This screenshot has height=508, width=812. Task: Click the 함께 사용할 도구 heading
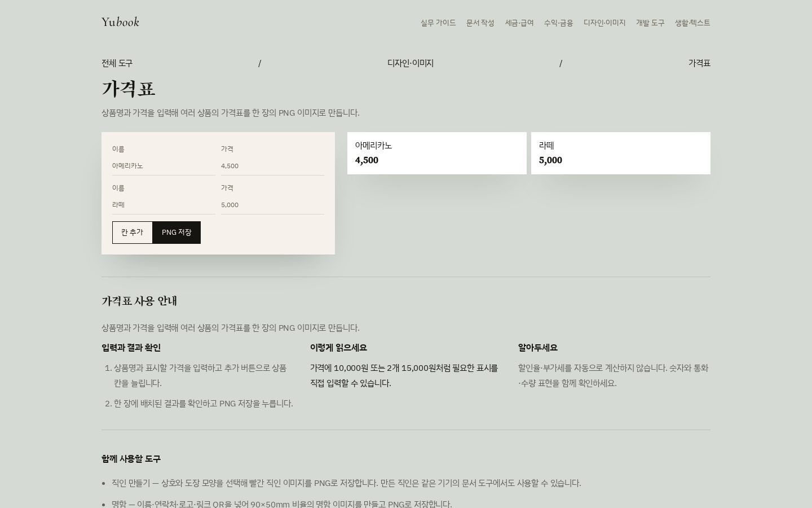point(131,459)
